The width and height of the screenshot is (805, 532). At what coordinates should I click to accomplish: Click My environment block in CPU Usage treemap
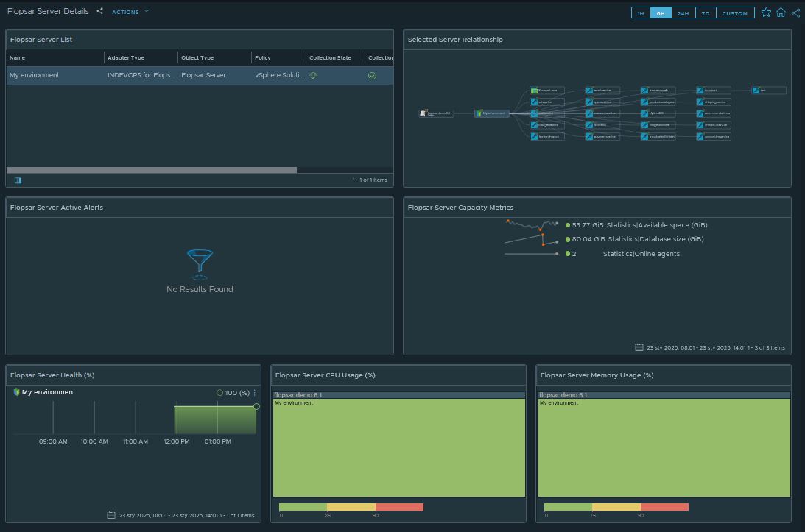pos(399,448)
